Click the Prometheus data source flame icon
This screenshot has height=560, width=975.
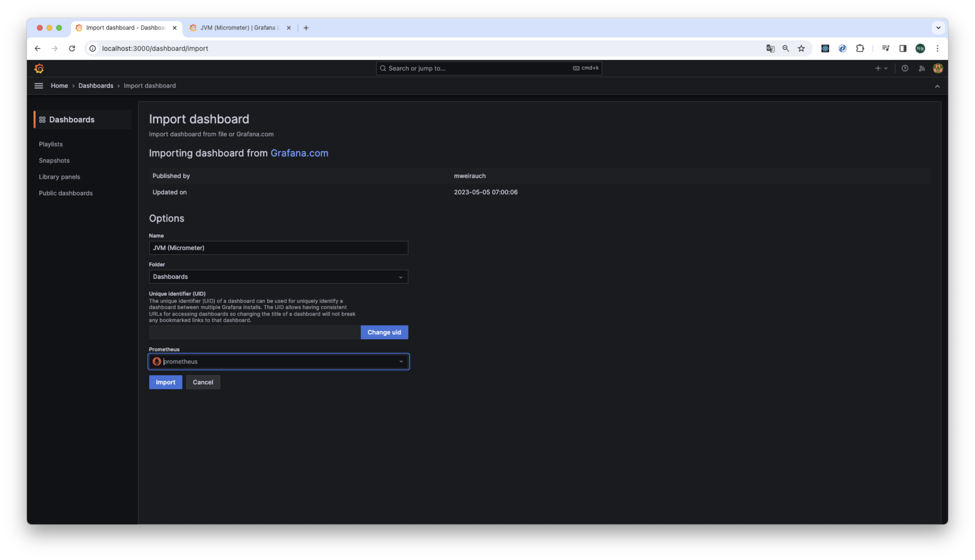(x=157, y=362)
